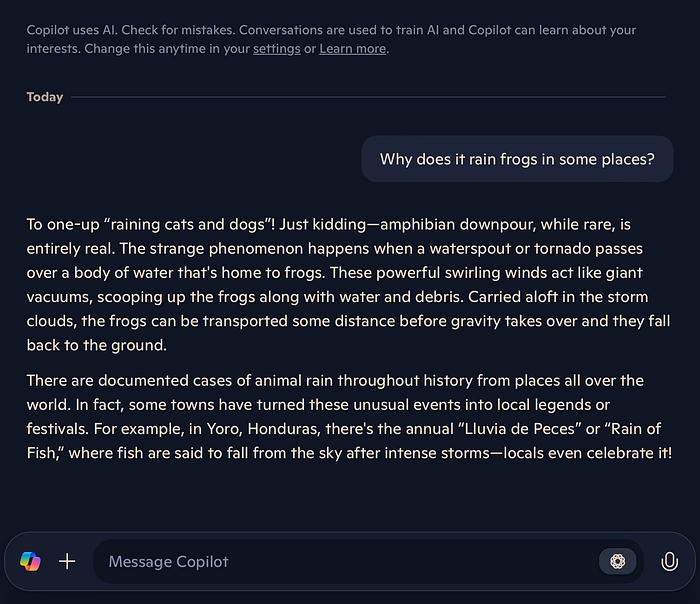The width and height of the screenshot is (700, 604).
Task: Start voice input with the microphone
Action: tap(669, 562)
